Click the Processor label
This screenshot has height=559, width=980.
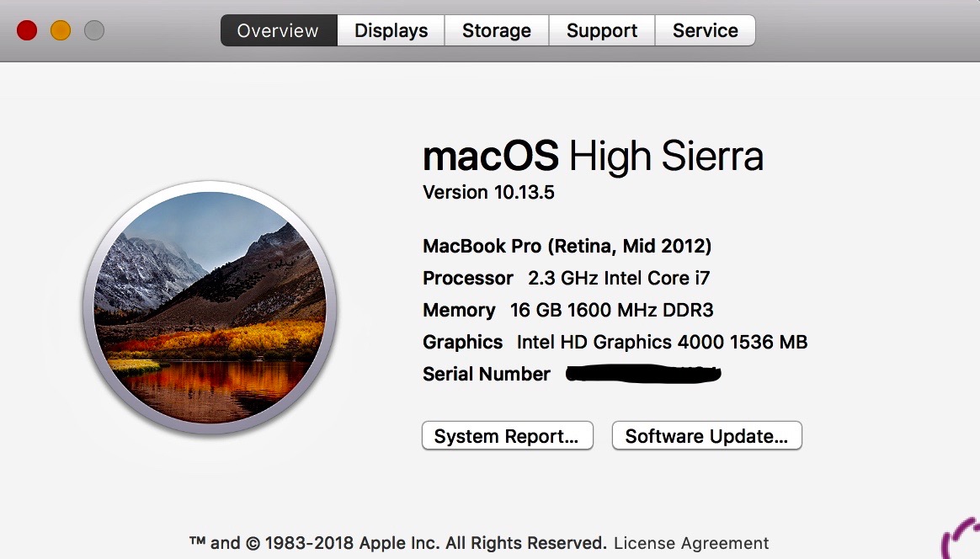click(x=468, y=278)
